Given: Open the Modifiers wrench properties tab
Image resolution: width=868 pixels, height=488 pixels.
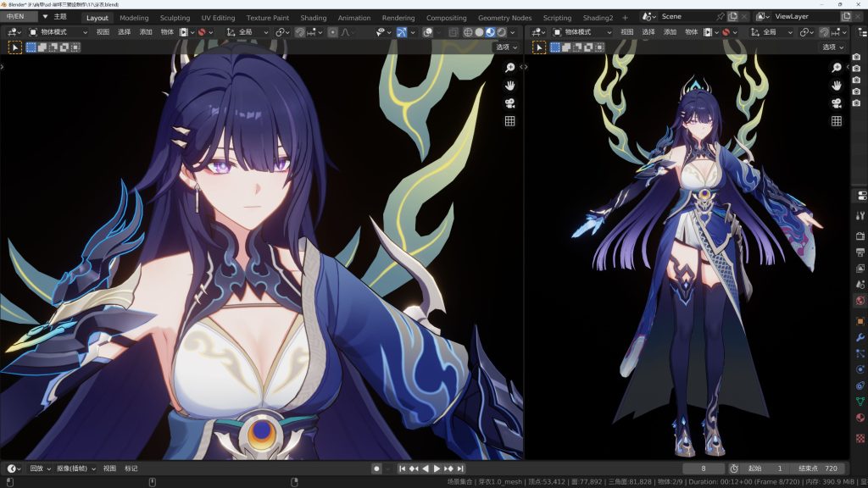Looking at the screenshot, I should (860, 337).
